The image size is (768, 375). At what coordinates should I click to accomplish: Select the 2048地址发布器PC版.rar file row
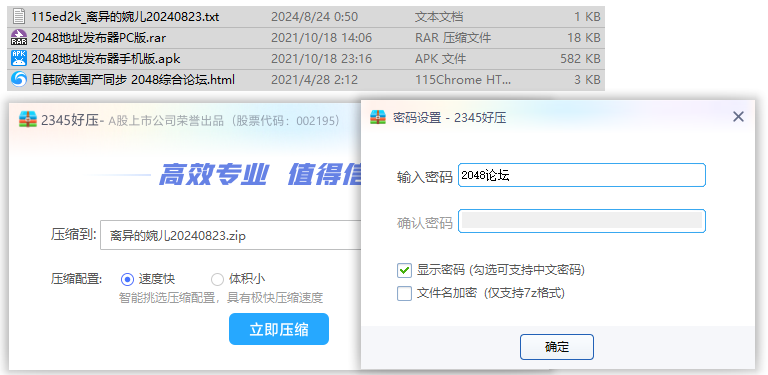306,38
